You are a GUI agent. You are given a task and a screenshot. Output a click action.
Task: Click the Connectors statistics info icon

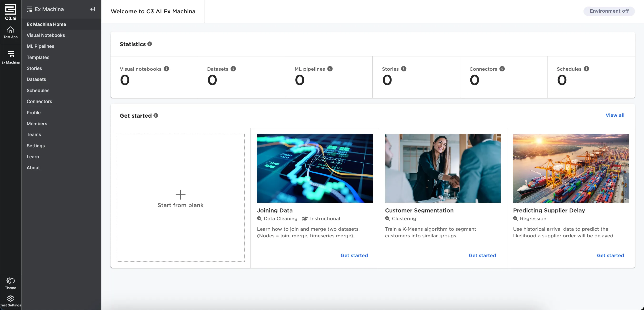(502, 69)
